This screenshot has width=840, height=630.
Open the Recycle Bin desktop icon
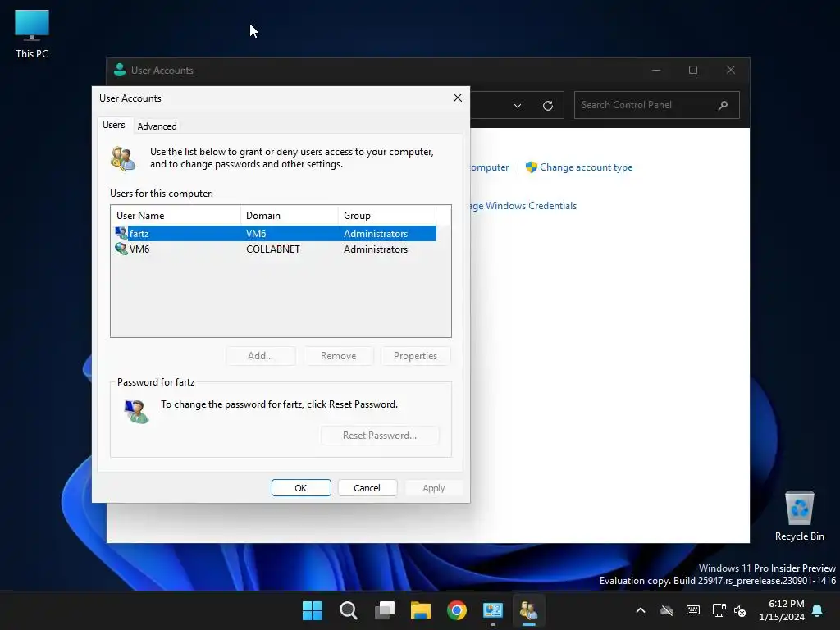pos(799,515)
